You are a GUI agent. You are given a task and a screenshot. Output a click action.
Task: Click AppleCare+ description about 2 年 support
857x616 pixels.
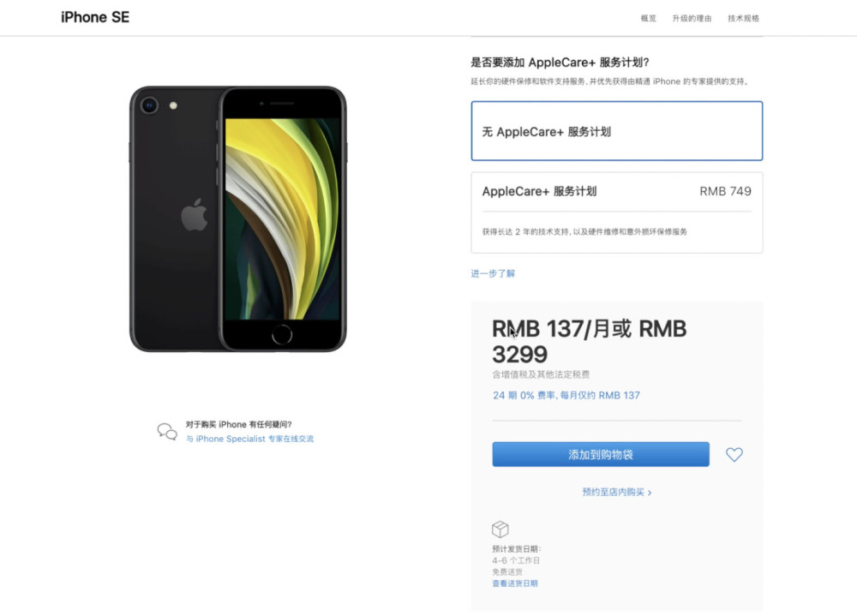click(584, 232)
